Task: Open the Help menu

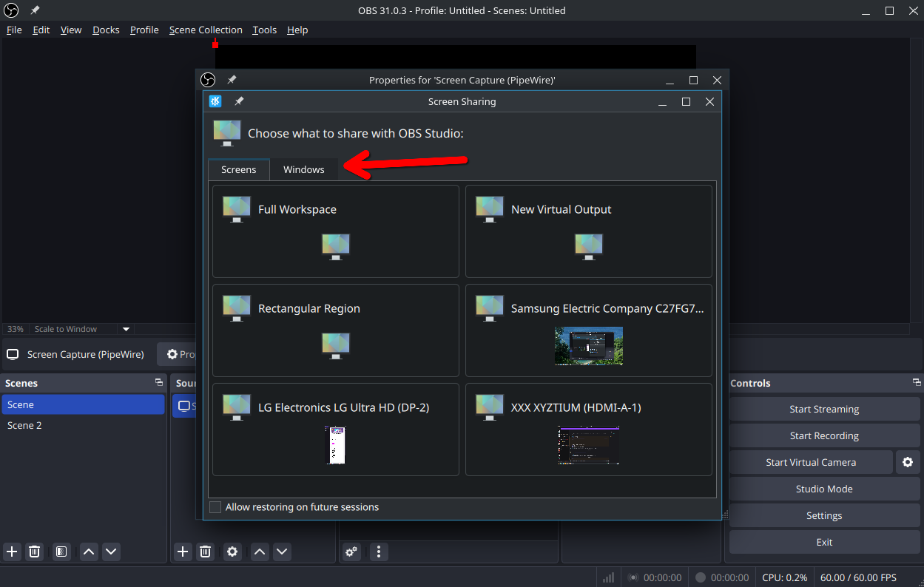Action: pos(297,30)
